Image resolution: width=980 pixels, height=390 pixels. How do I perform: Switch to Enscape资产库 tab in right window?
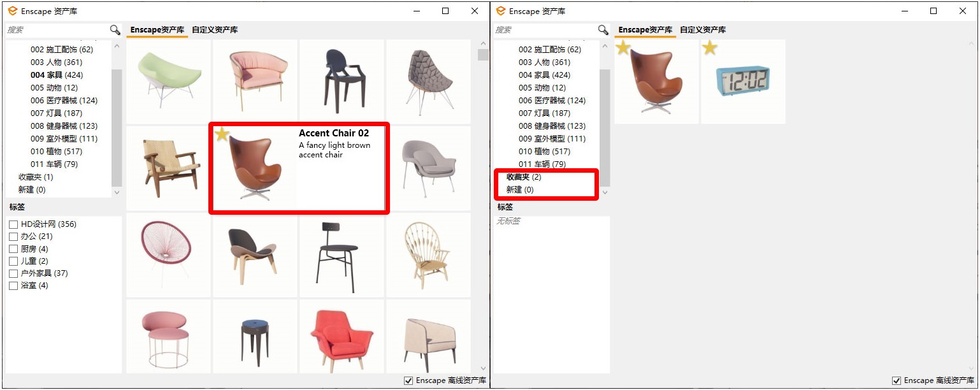click(645, 30)
